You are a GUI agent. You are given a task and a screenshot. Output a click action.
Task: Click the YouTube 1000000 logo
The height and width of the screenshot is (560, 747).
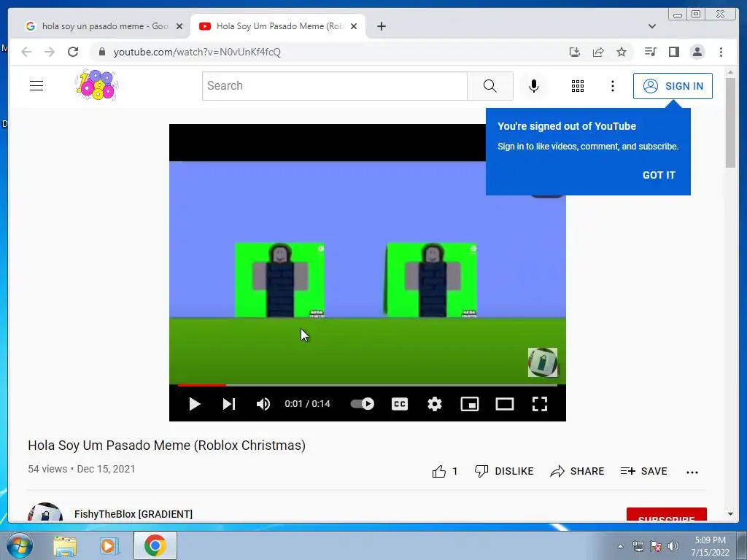click(96, 86)
